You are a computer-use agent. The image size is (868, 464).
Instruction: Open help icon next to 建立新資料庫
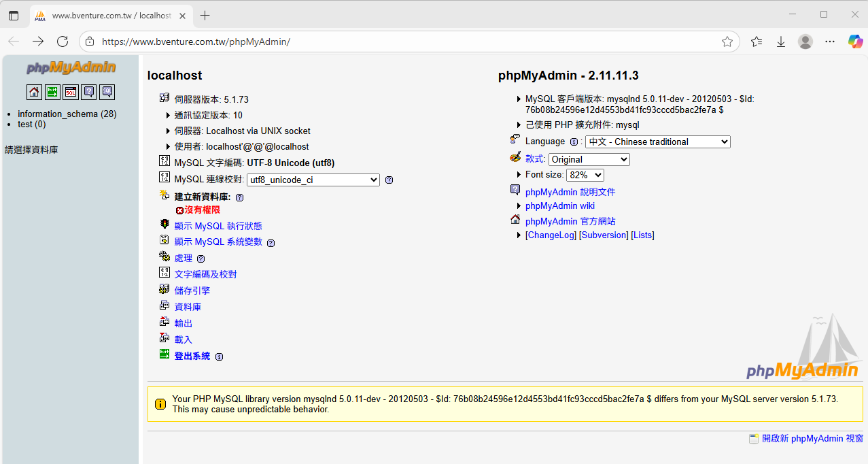239,197
